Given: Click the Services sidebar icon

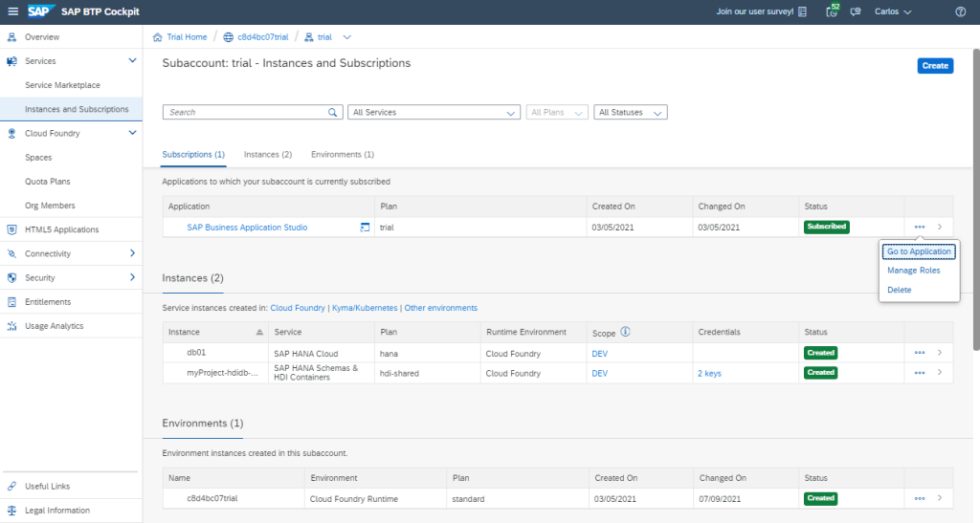Looking at the screenshot, I should 11,61.
